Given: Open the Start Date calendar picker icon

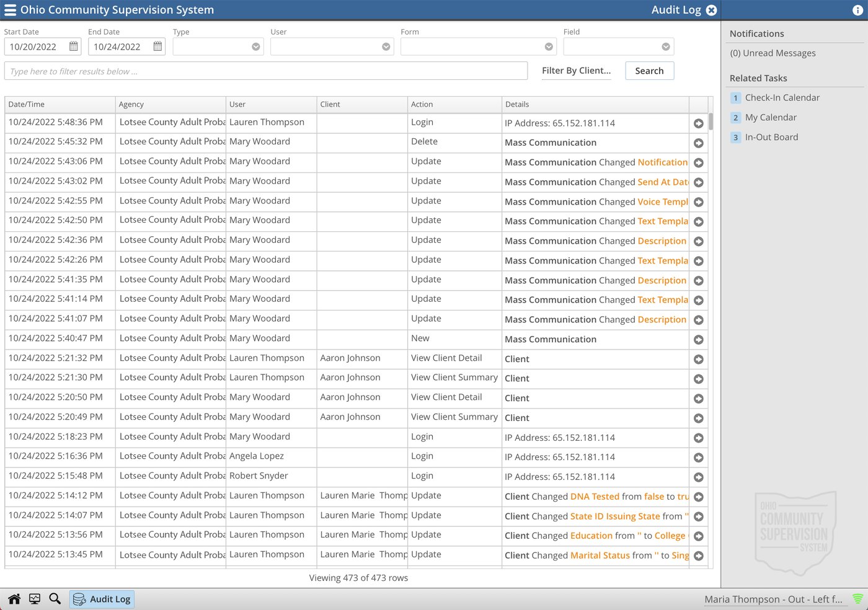Looking at the screenshot, I should pyautogui.click(x=74, y=46).
